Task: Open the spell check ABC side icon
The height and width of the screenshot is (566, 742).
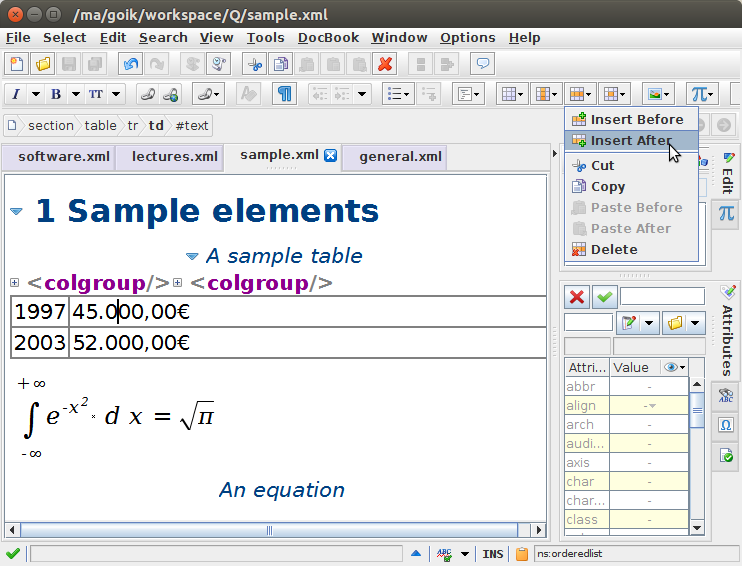Action: coord(726,395)
